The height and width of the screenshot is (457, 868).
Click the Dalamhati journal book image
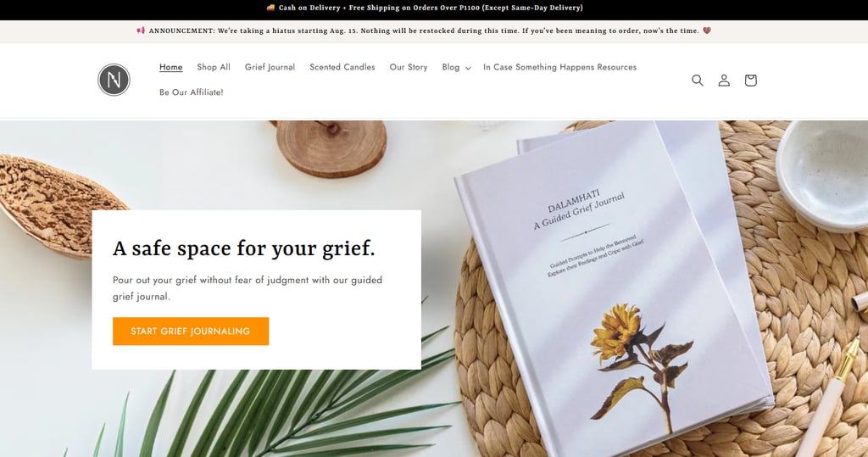(612, 288)
